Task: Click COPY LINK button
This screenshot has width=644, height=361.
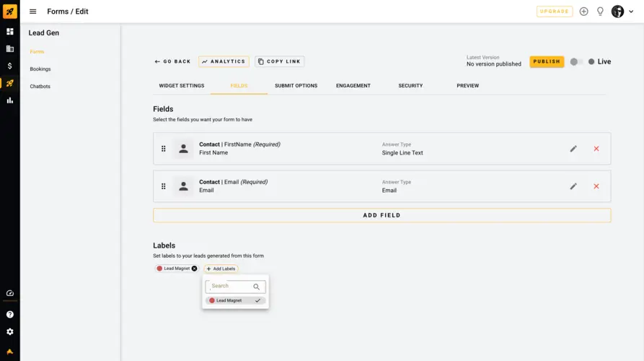Action: [x=280, y=61]
